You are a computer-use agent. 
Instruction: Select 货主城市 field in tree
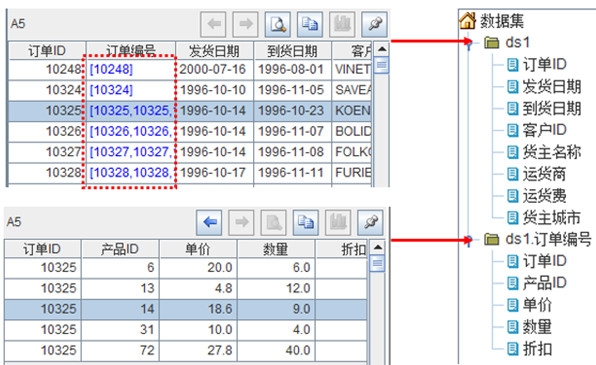tap(544, 218)
